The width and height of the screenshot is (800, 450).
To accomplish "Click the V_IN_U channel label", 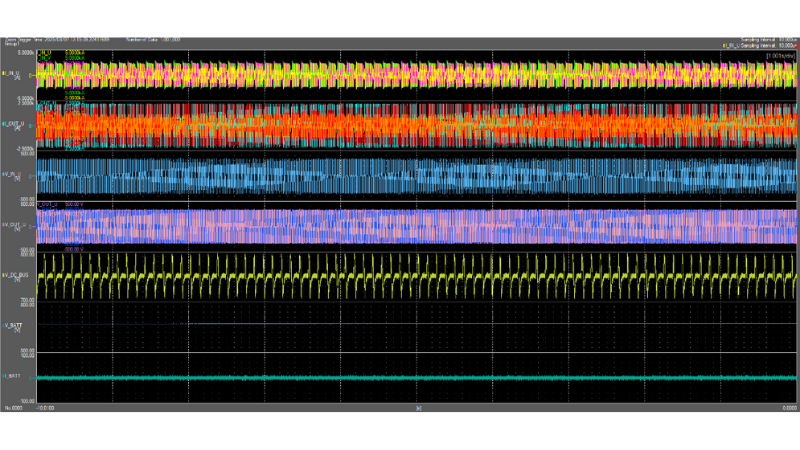I will [x=14, y=174].
